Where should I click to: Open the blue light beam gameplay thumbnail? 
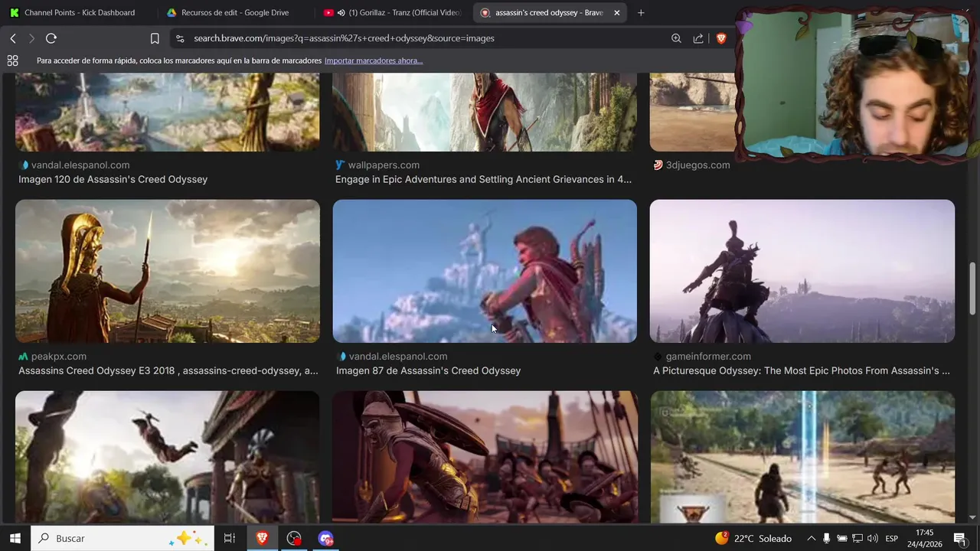[x=802, y=457]
